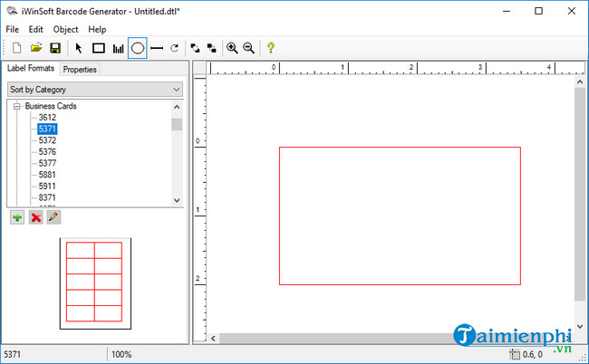This screenshot has height=364, width=589.
Task: Add a label format with the green plus
Action: click(17, 217)
